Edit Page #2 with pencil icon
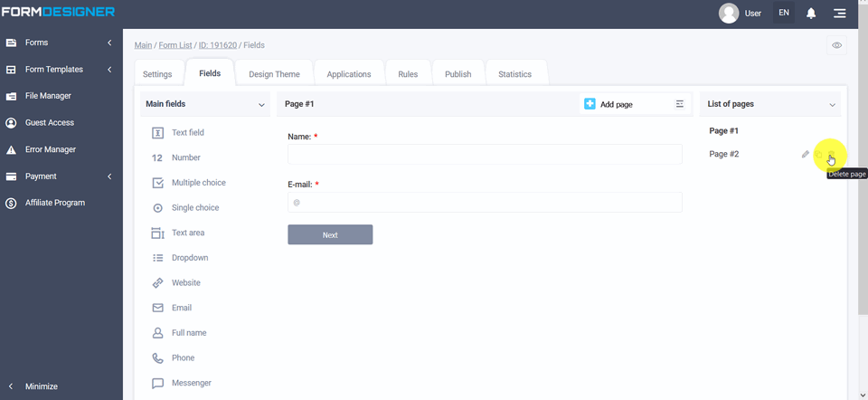 point(806,155)
